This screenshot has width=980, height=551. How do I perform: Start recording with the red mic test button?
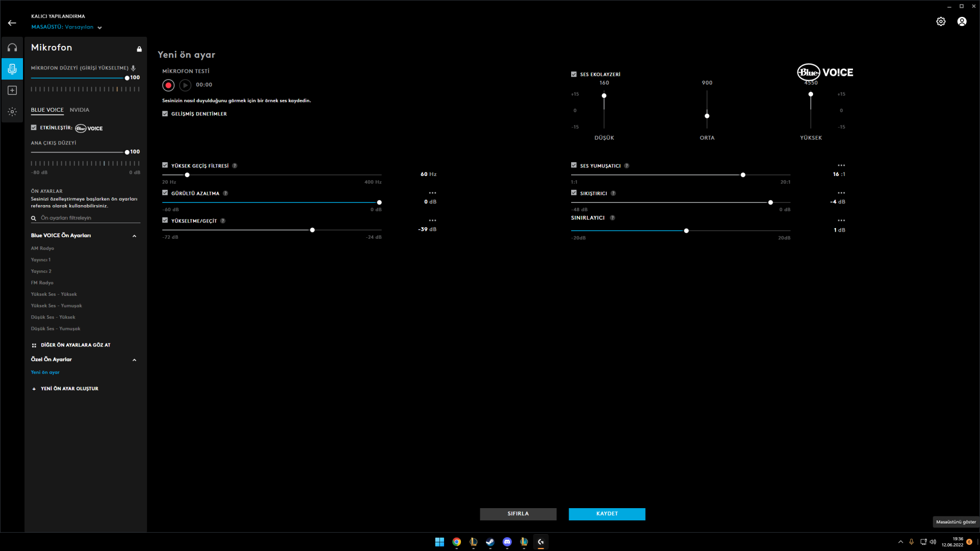[168, 85]
